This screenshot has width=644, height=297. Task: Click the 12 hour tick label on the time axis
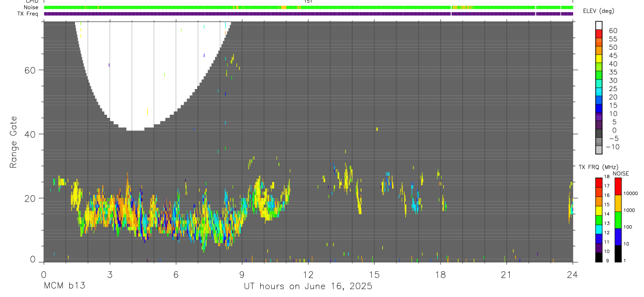(x=308, y=274)
